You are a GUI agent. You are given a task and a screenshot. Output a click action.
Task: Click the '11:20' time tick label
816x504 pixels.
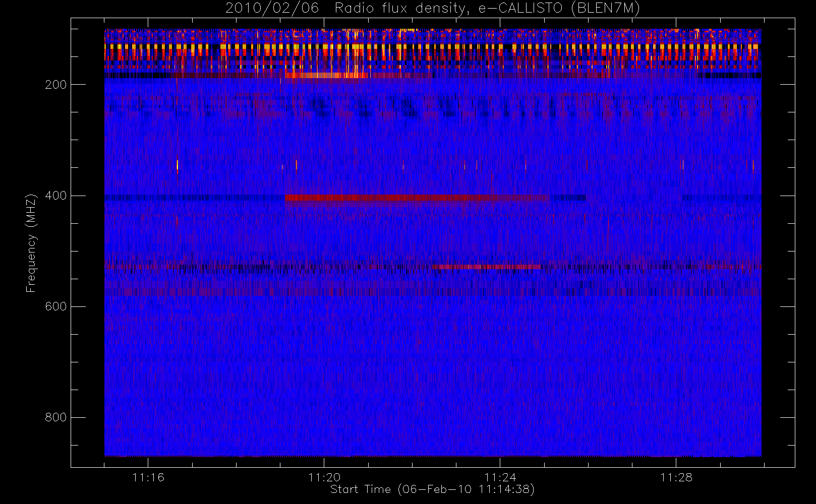324,477
